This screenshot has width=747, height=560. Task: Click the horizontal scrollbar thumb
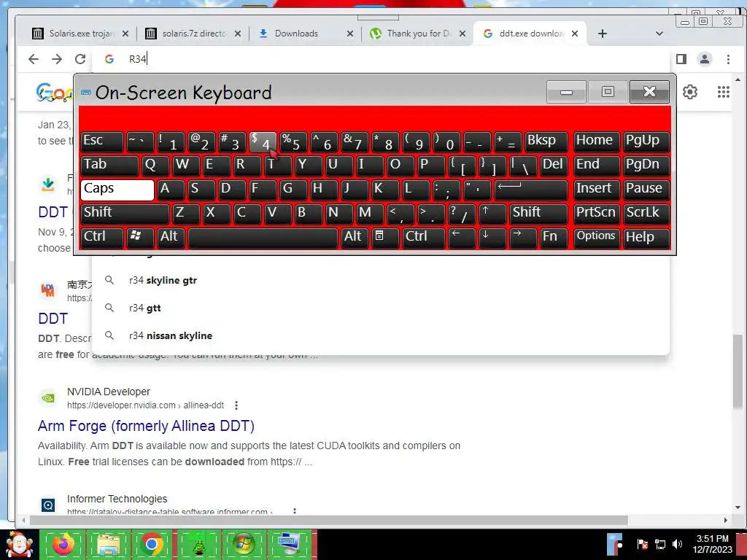coord(329,521)
